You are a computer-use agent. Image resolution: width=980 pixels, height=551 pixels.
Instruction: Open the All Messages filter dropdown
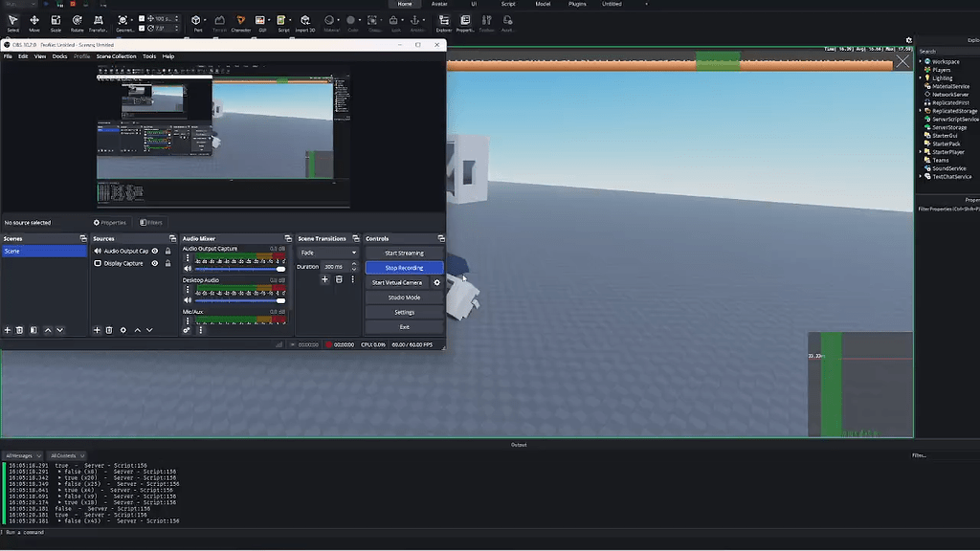[x=23, y=455]
